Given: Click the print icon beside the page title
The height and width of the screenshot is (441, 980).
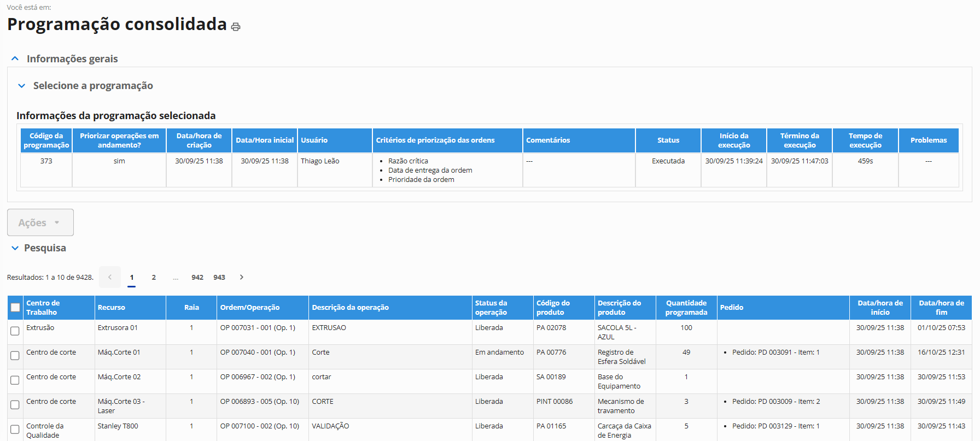Looking at the screenshot, I should pos(236,27).
